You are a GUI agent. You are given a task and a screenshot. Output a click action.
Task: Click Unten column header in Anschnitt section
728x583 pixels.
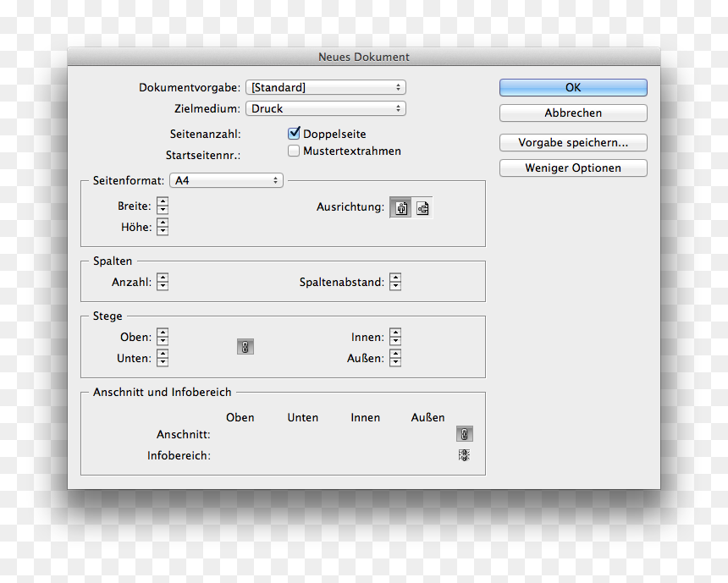303,418
